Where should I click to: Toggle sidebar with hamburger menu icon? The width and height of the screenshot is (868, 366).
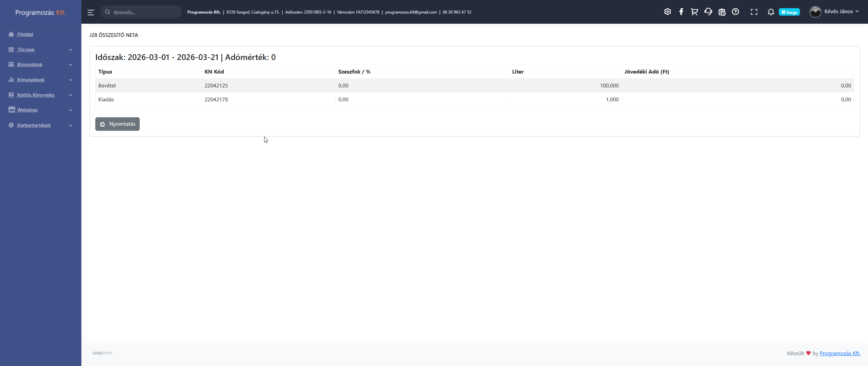click(x=91, y=13)
